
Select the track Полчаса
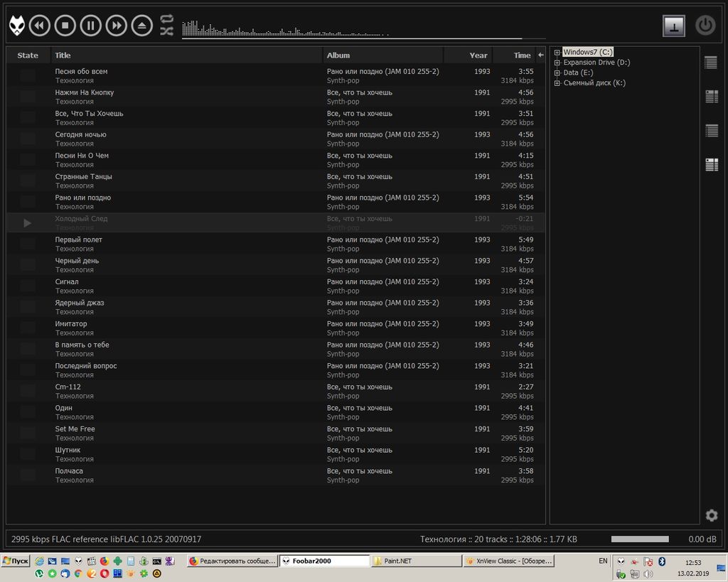276,475
